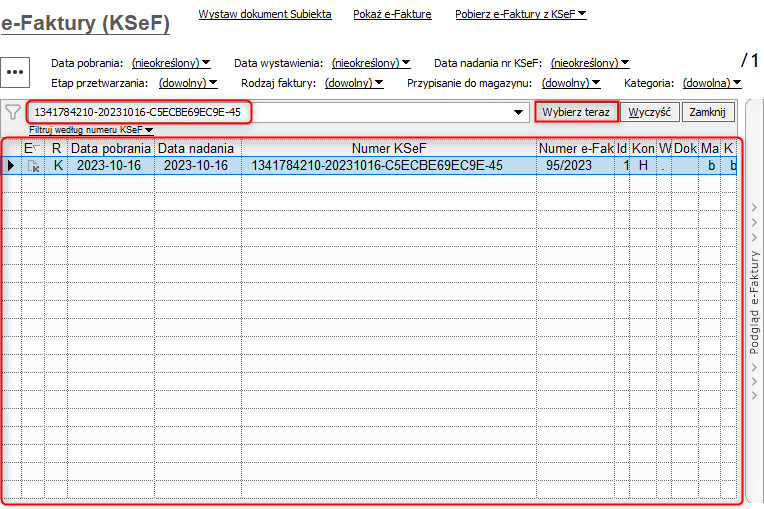The width and height of the screenshot is (764, 509).
Task: Sort by the Data nadania column header
Action: pyautogui.click(x=196, y=148)
